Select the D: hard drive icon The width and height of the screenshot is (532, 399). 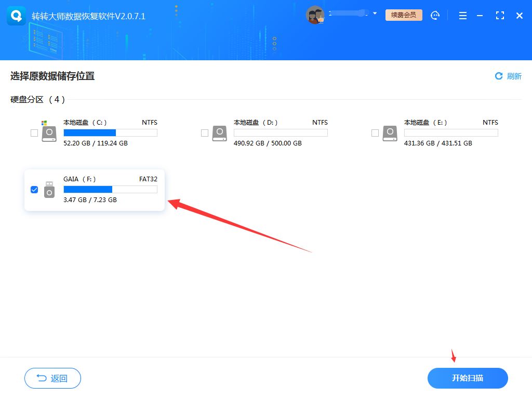[x=220, y=133]
